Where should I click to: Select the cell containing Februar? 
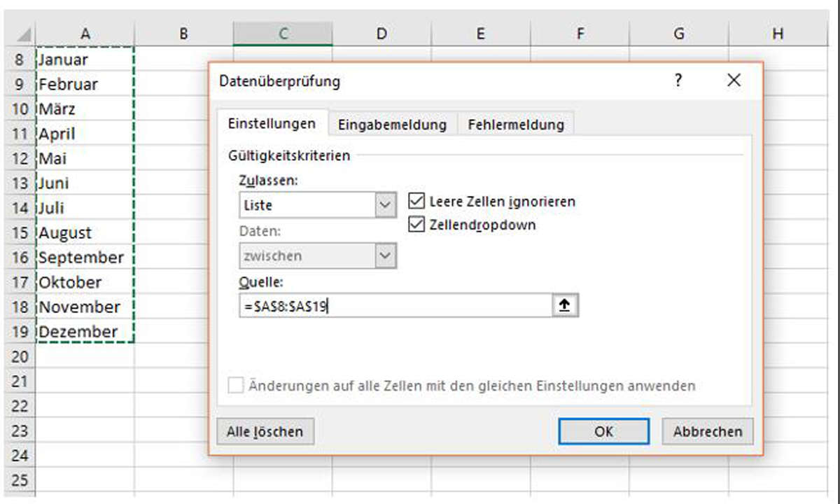85,84
